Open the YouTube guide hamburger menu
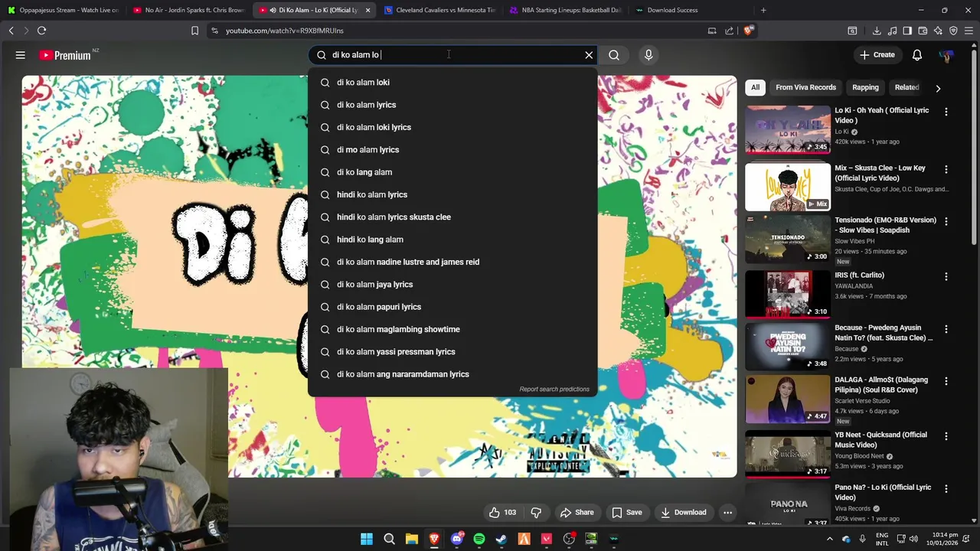Viewport: 980px width, 551px height. [21, 55]
